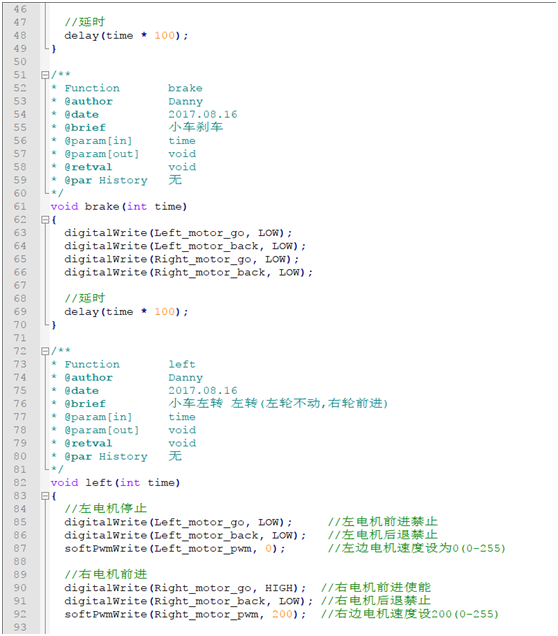Collapse brake function body fold at line 62
558x636 pixels.
[45, 220]
